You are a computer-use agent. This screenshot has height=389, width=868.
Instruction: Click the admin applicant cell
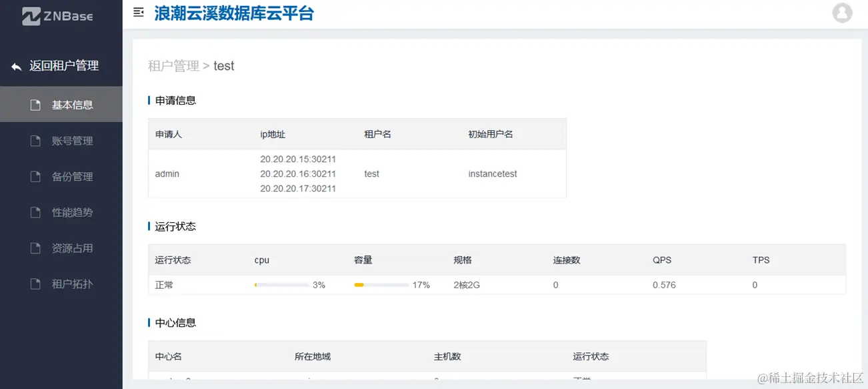pyautogui.click(x=167, y=173)
